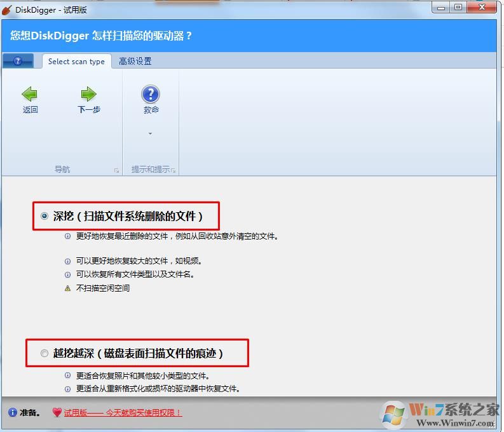504x432 pixels.
Task: Select the 深挖 scan radio option
Action: coord(44,216)
